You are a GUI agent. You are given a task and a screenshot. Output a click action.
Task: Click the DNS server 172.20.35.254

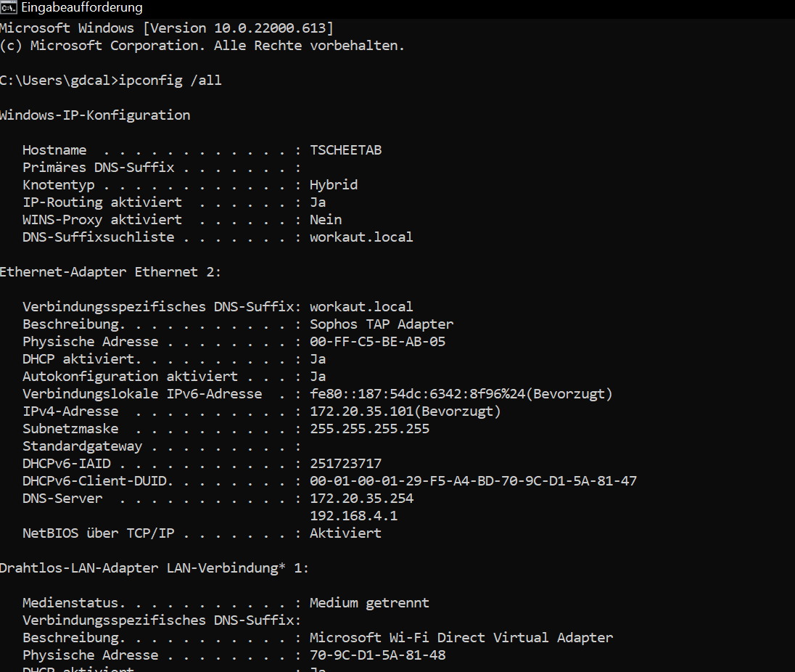tap(361, 499)
